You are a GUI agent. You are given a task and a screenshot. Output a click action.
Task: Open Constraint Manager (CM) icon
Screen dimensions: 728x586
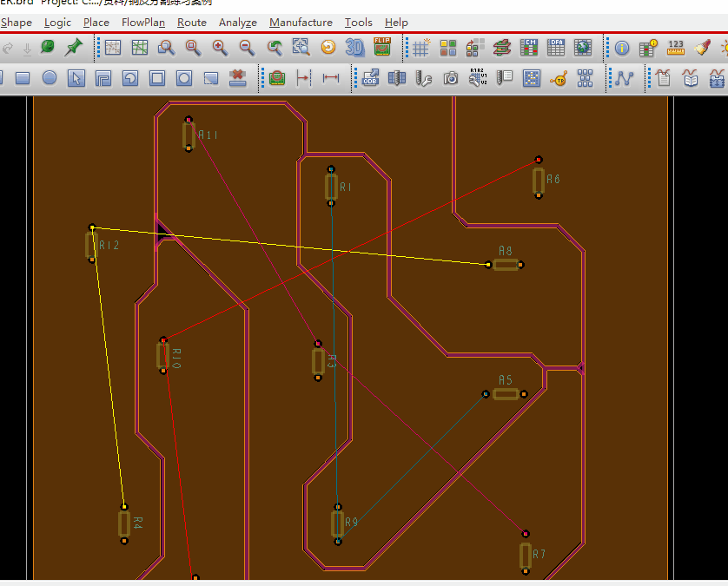pos(529,48)
